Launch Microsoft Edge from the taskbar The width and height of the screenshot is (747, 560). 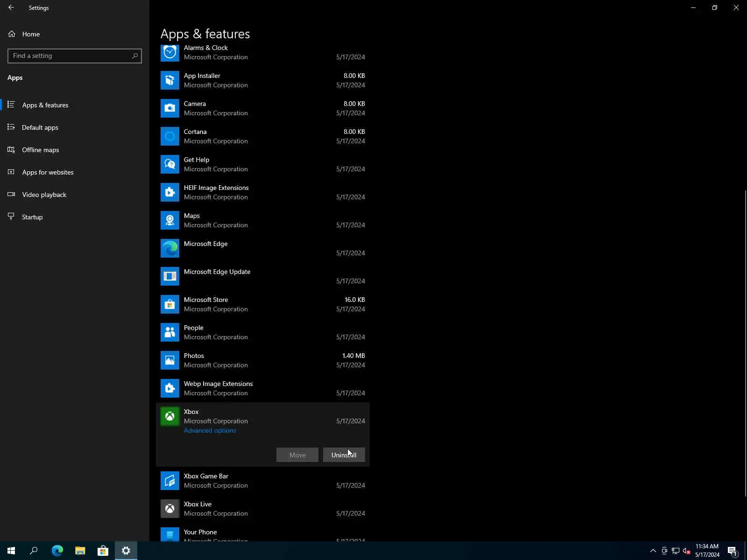click(57, 551)
